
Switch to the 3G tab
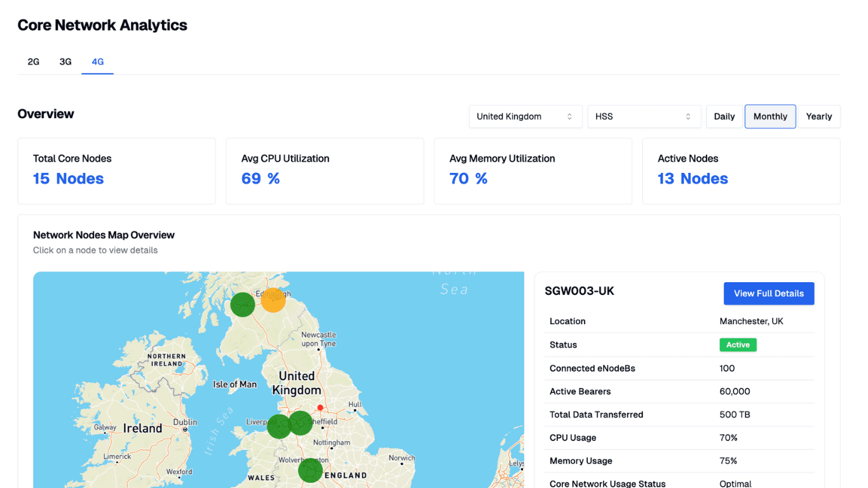[65, 62]
